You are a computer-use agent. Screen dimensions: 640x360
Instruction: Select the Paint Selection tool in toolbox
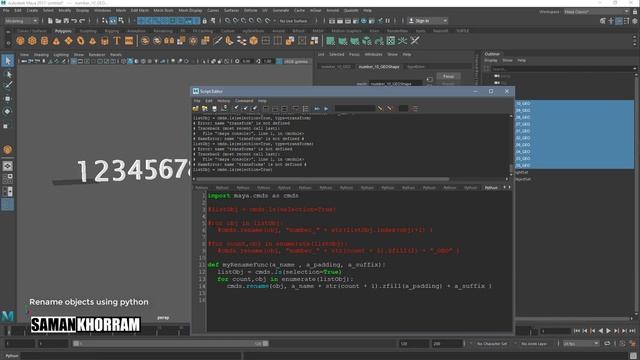click(8, 85)
